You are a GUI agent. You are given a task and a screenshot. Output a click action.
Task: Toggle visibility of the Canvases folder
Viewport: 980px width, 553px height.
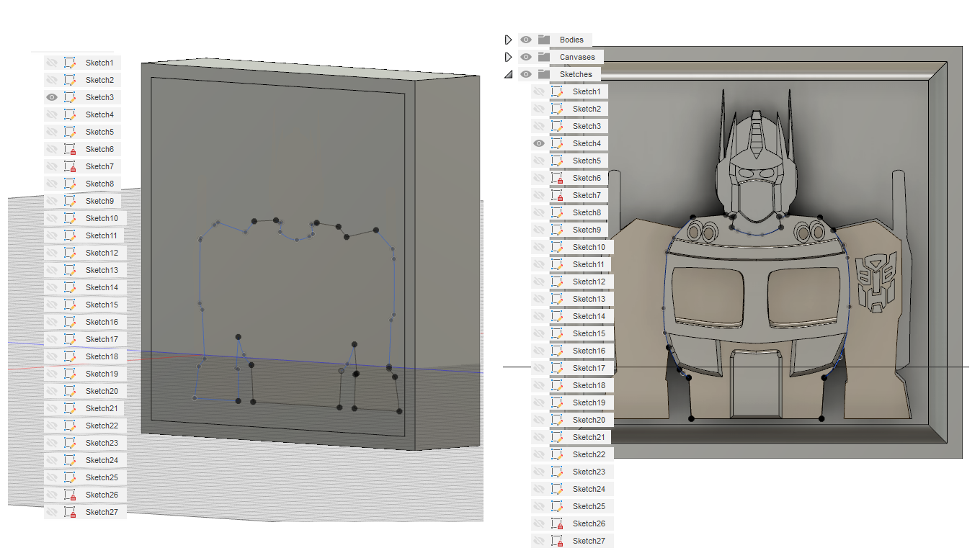click(x=526, y=57)
